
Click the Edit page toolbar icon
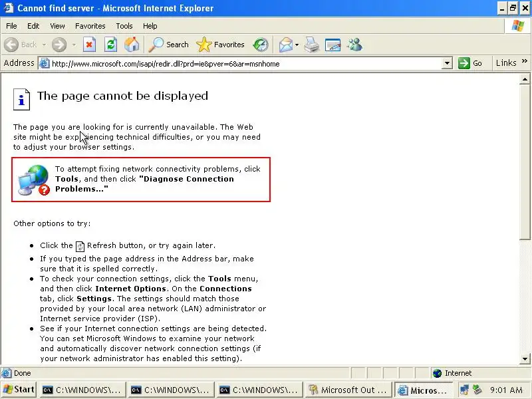(332, 45)
